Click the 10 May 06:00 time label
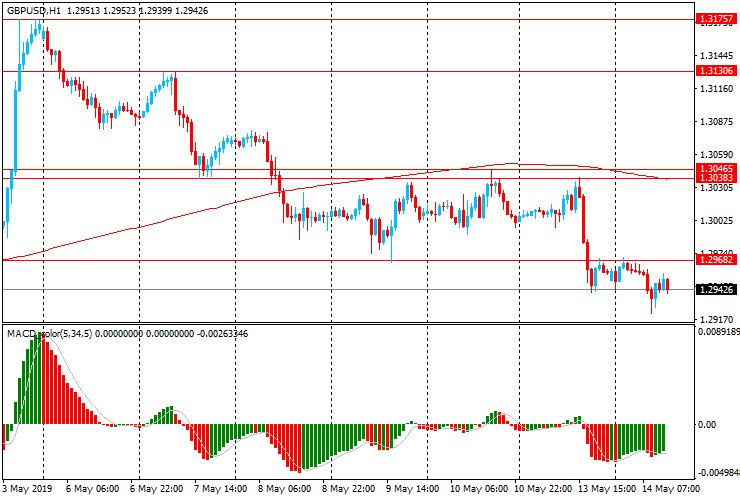 tap(479, 488)
